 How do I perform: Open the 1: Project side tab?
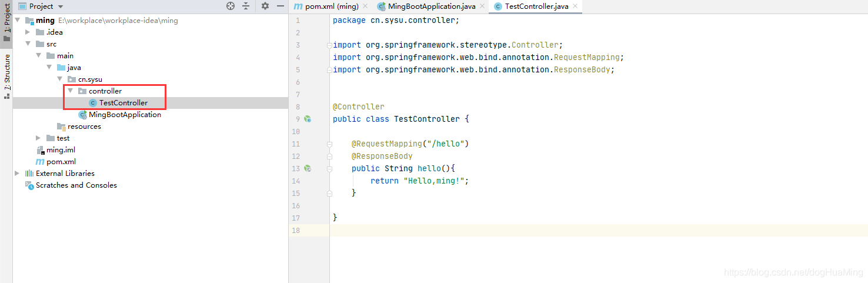click(6, 22)
